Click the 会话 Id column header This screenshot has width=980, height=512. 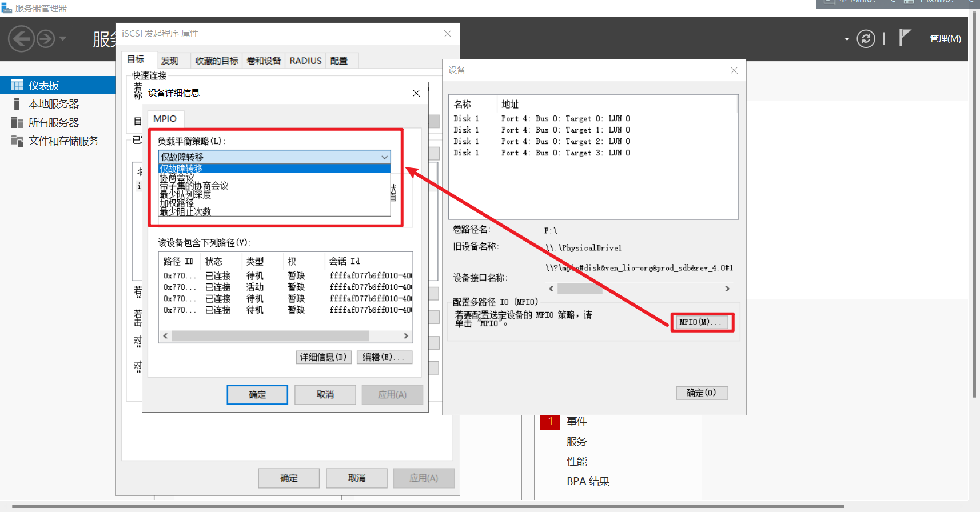point(368,261)
